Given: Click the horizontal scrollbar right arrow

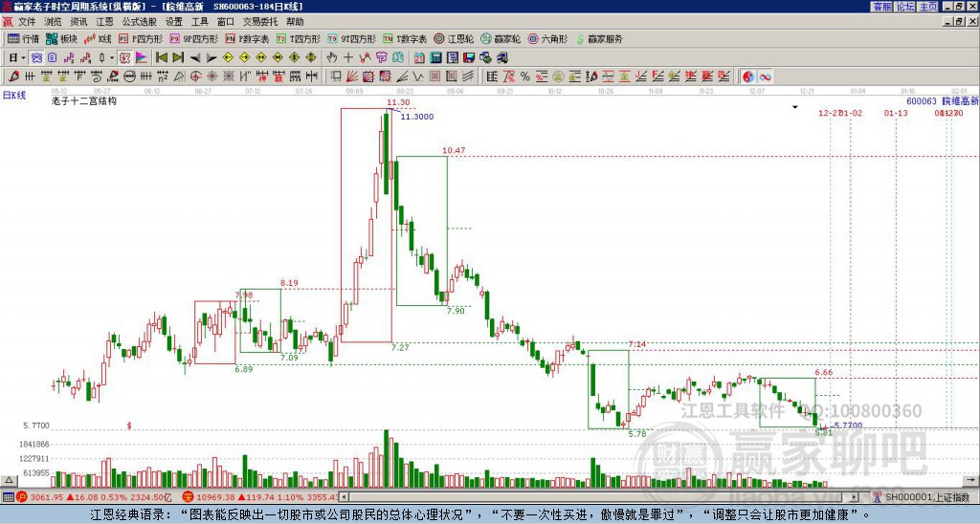Looking at the screenshot, I should [x=854, y=497].
